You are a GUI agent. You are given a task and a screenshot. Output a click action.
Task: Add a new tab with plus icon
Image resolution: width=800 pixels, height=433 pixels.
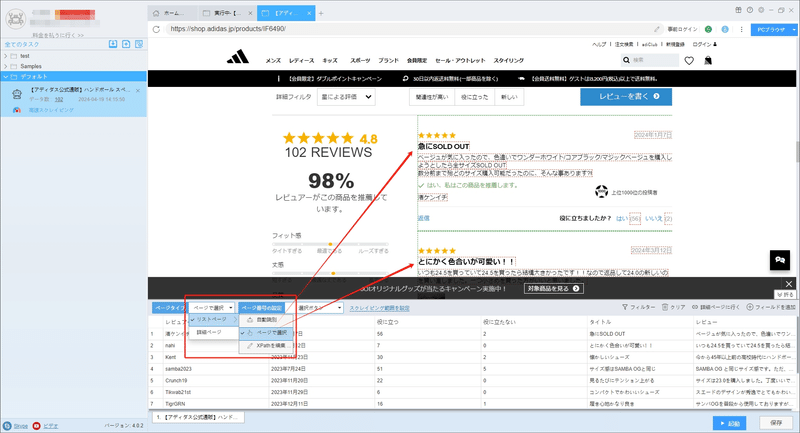(321, 13)
